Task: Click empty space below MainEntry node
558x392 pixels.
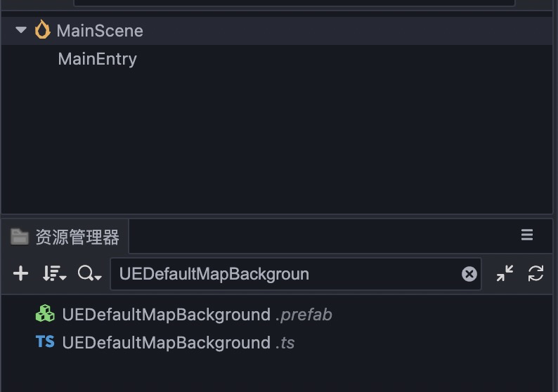Action: click(281, 141)
